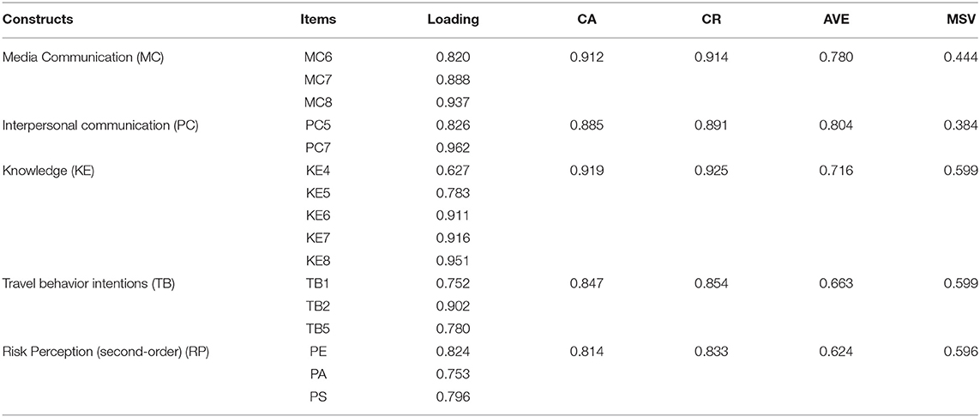Click the PC7 item cell
Image resolution: width=980 pixels, height=417 pixels.
point(318,148)
